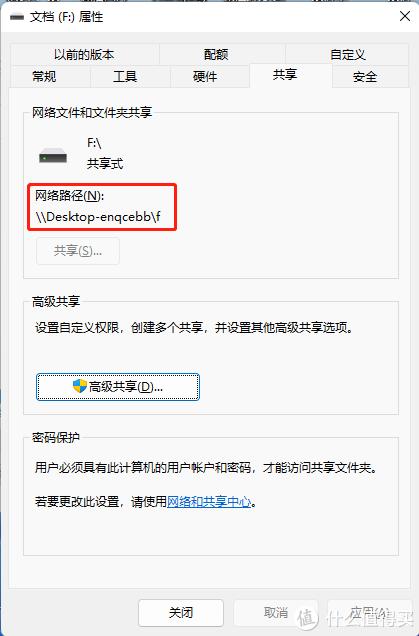Viewport: 419px width, 636px height.
Task: Click the 应用(A) button
Action: (370, 613)
